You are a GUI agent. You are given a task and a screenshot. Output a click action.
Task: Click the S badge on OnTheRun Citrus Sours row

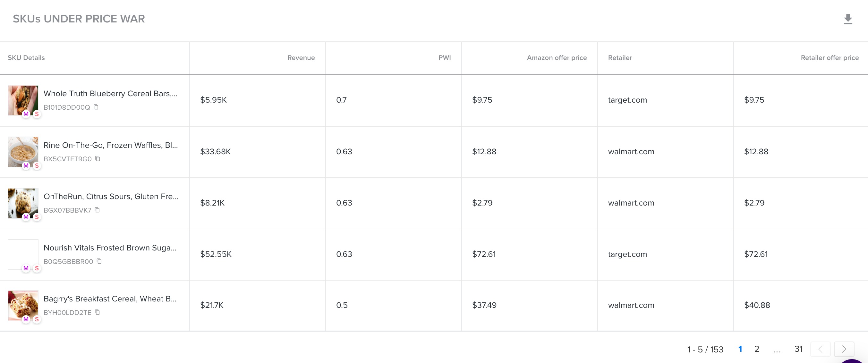[37, 217]
